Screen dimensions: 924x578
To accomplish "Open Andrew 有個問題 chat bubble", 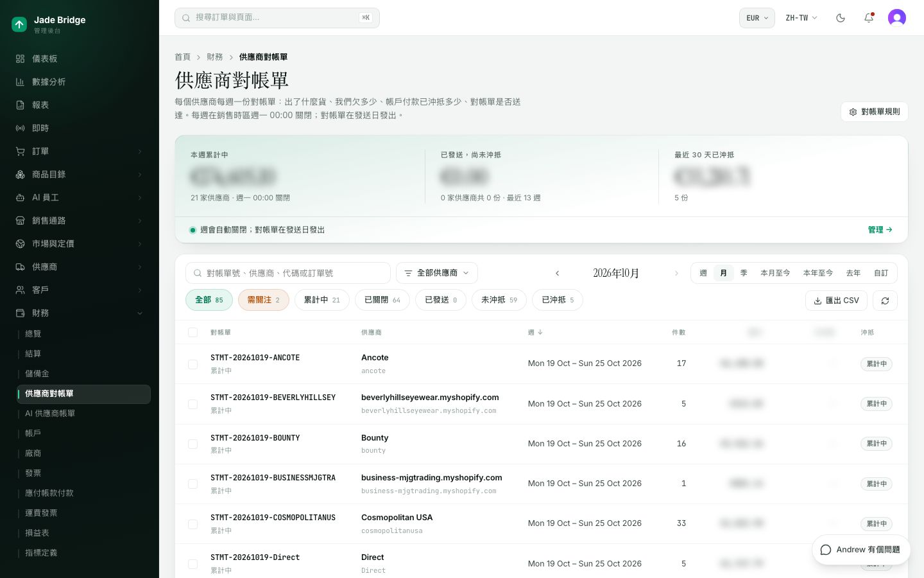I will (x=861, y=550).
